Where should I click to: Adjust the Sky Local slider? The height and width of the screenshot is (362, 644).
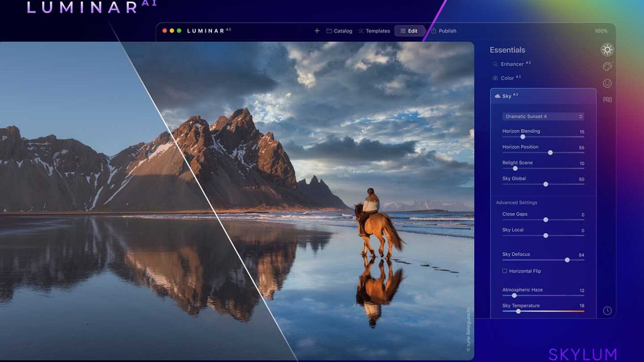coord(543,236)
